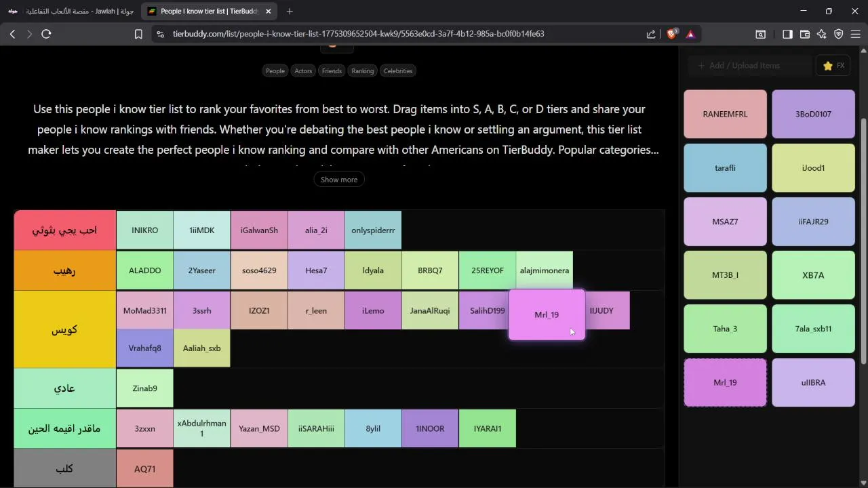Click the alajmimonera tile

point(545,270)
